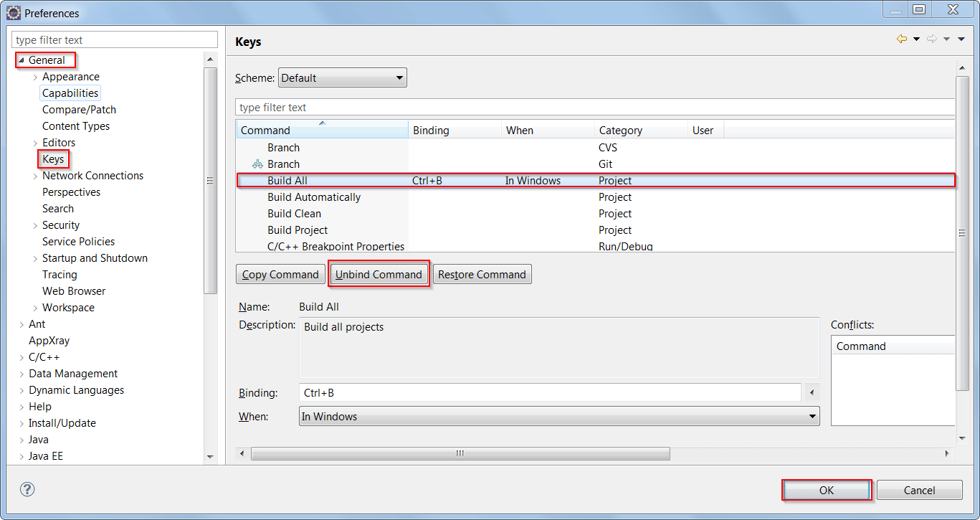Click the preferences tree vertical scrollbar

coord(210,181)
